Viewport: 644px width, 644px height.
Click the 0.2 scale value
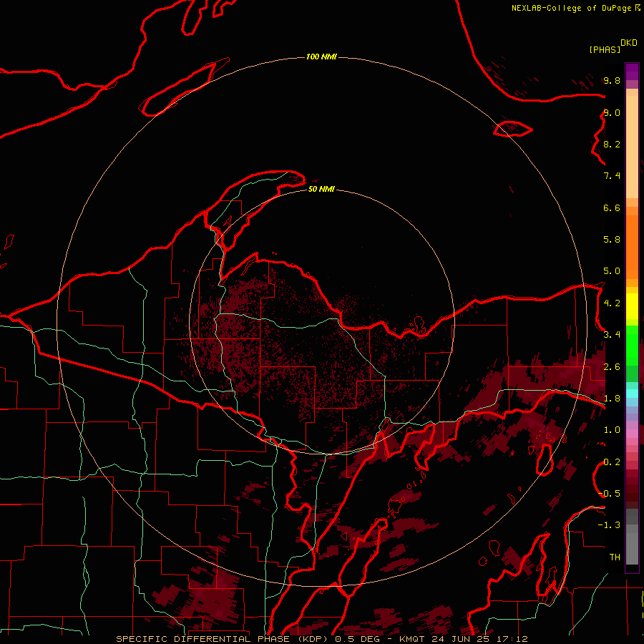612,462
